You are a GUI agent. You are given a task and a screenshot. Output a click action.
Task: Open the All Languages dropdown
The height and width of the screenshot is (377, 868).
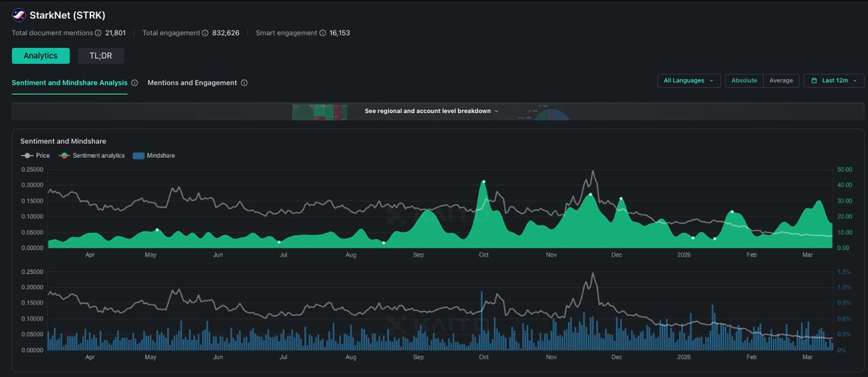689,81
